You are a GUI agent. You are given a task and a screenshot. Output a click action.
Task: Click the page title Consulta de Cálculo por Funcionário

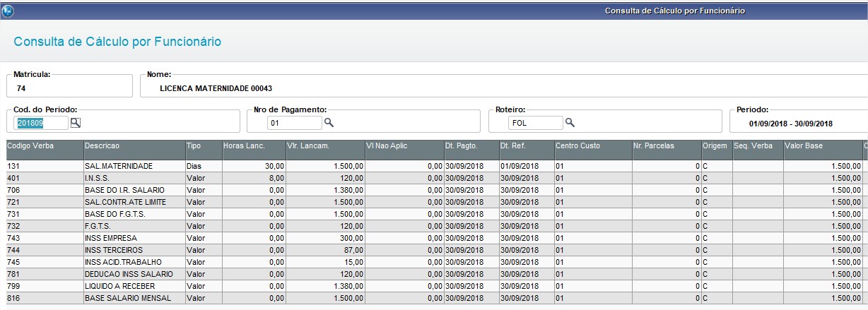[x=117, y=42]
